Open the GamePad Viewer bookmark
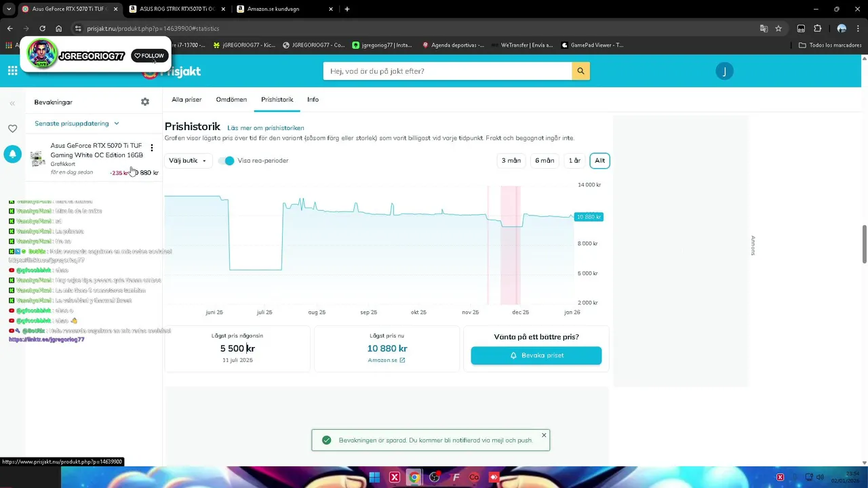 [592, 45]
